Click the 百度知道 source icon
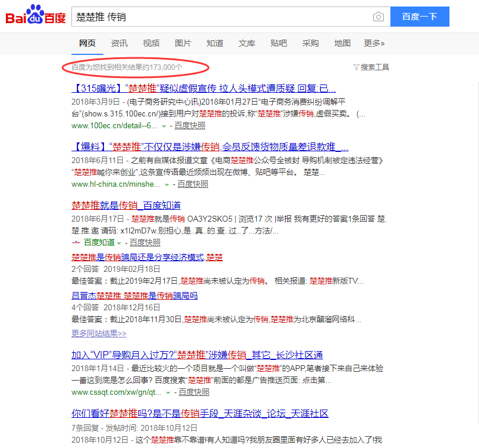 click(x=76, y=243)
